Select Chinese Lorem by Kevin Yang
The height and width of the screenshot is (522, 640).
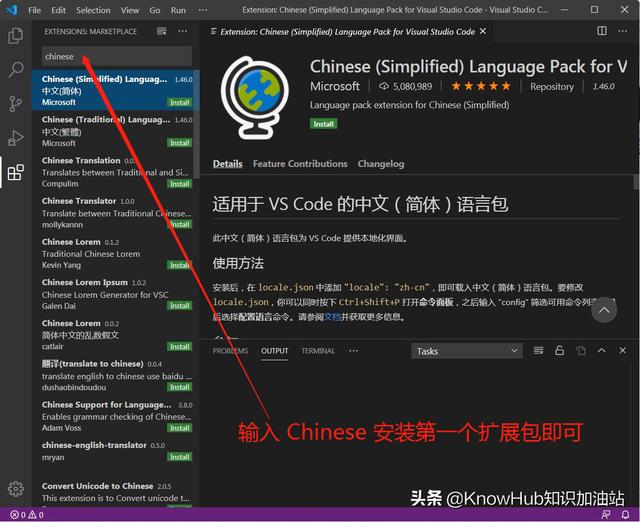coord(114,253)
